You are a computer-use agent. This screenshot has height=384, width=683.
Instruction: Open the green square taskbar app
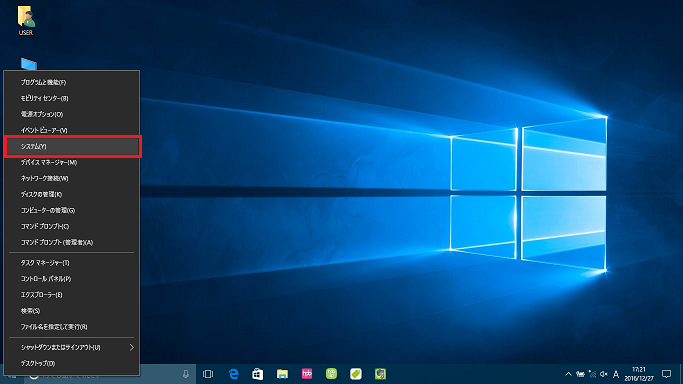click(331, 374)
